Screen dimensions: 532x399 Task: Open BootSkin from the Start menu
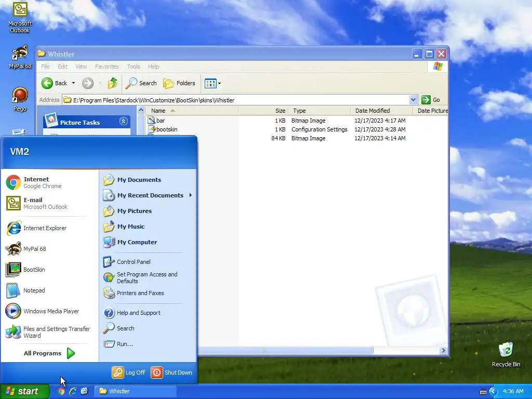[26, 270]
